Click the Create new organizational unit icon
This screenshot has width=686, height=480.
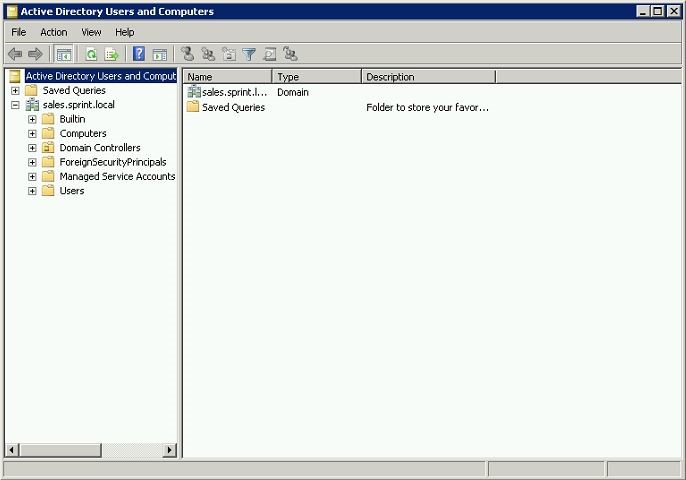coord(229,54)
